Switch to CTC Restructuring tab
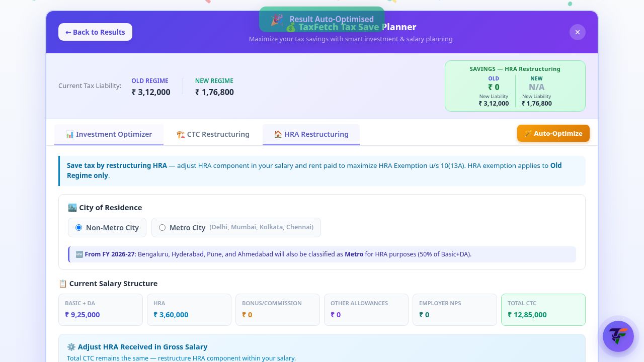The image size is (644, 362). pos(213,134)
